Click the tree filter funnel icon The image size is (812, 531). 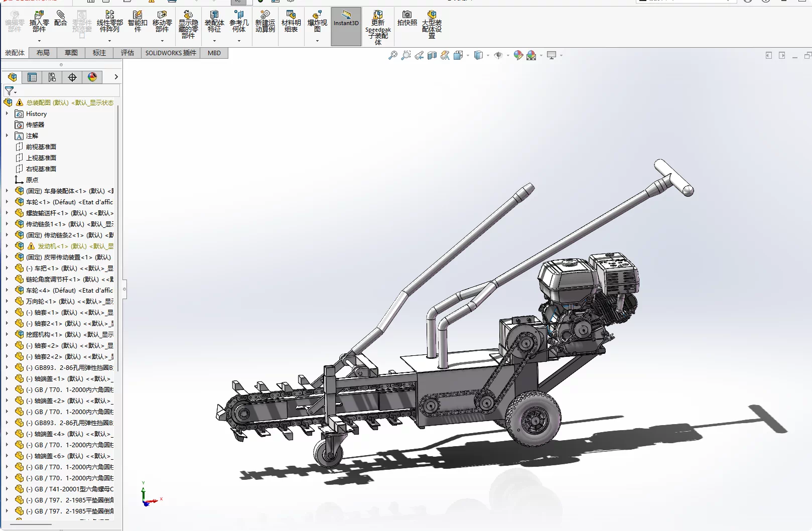point(10,91)
